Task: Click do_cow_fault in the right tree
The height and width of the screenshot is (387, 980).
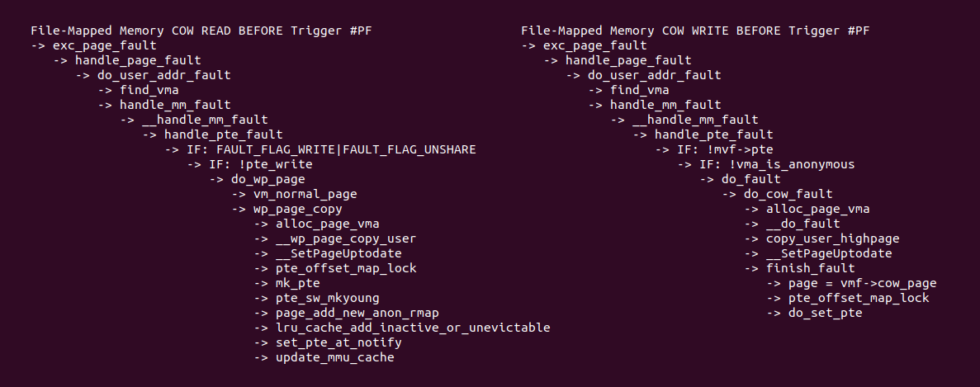Action: click(x=788, y=194)
